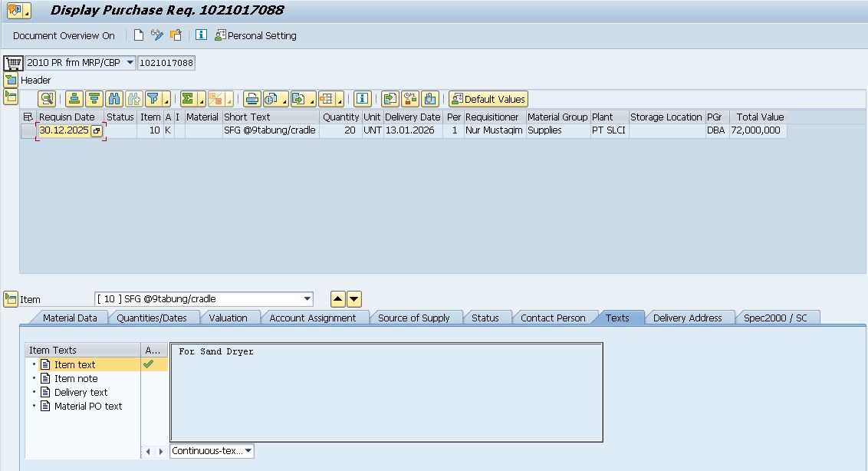Click the Other Purchase Requisition icon
The width and height of the screenshot is (868, 471).
click(x=176, y=35)
